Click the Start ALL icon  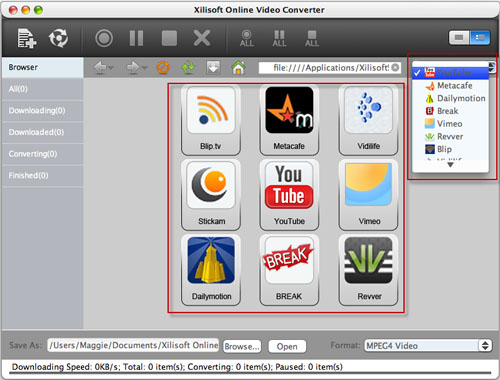247,38
